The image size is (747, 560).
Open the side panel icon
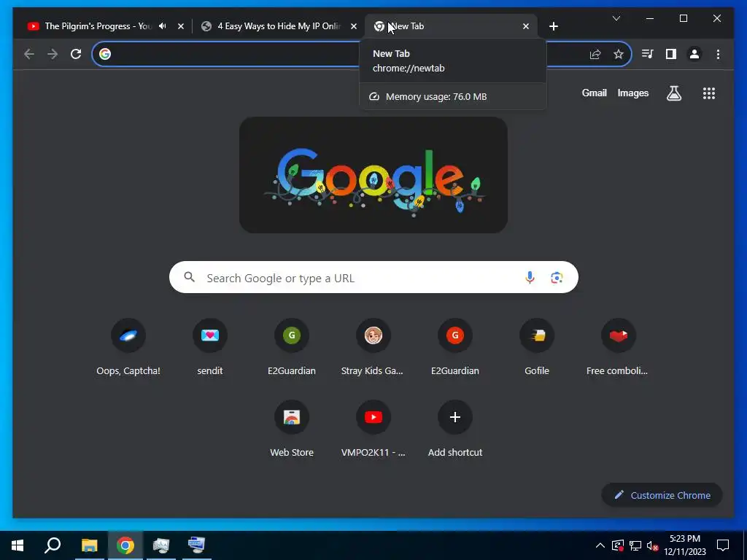coord(671,54)
